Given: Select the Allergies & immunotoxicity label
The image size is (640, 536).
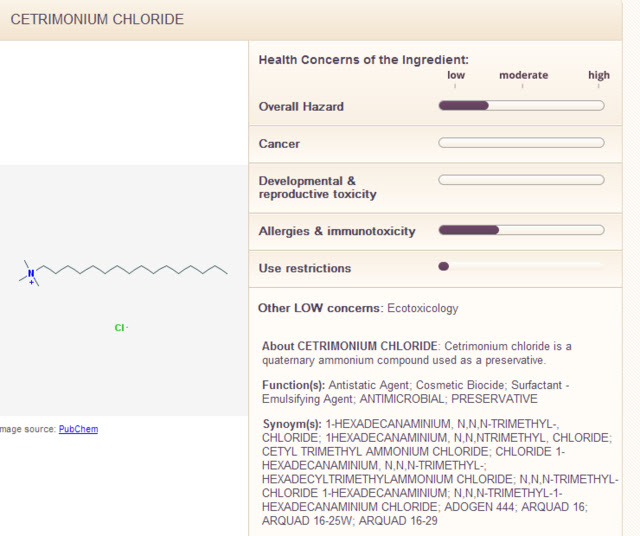Looking at the screenshot, I should (336, 231).
